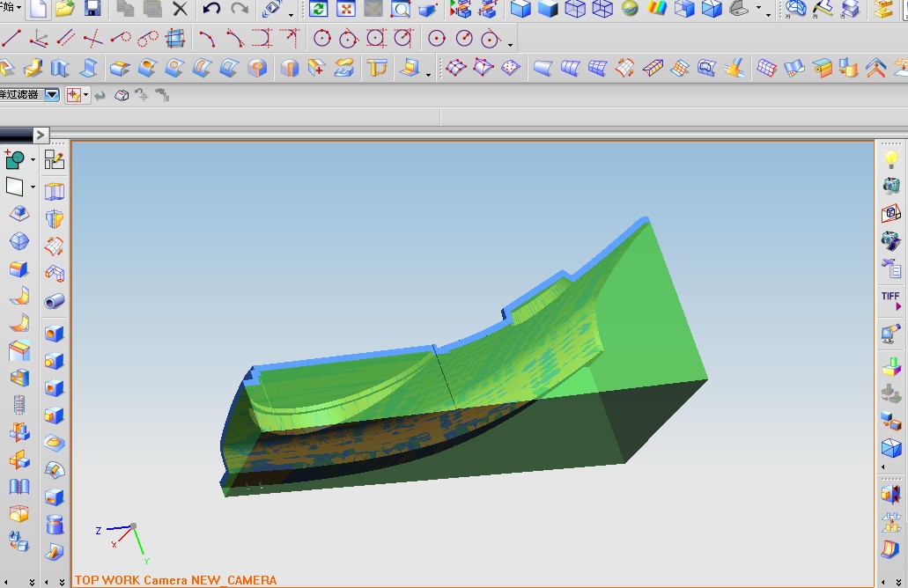Click the circle tangent tool with dashed box
Image resolution: width=908 pixels, height=588 pixels.
[376, 39]
